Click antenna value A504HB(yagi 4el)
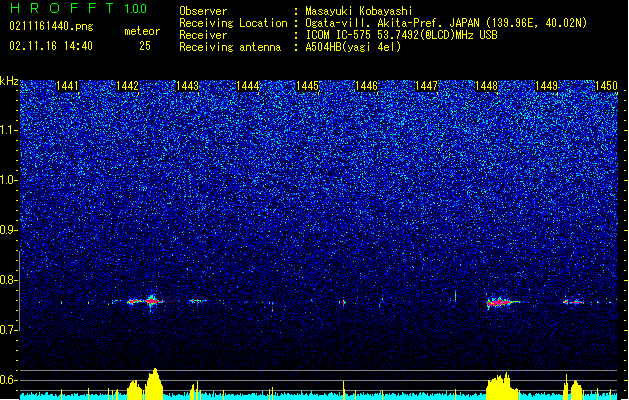Screen dimensions: 629x400 tap(353, 47)
